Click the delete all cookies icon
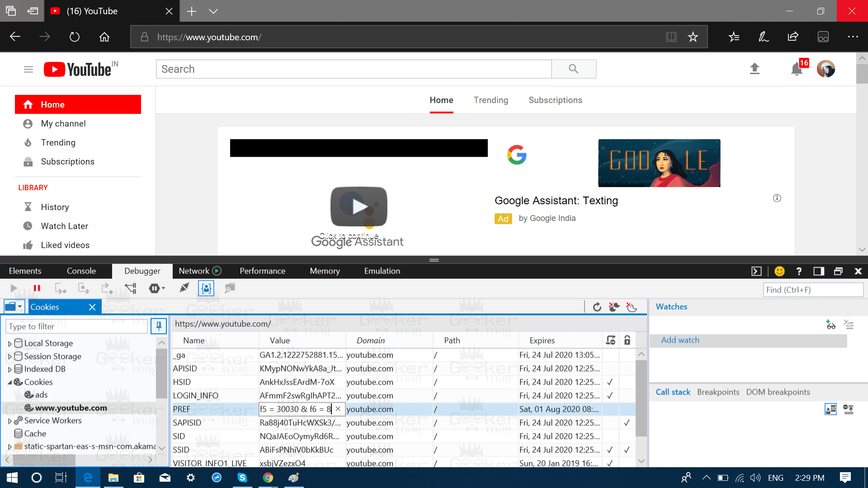 coord(614,307)
